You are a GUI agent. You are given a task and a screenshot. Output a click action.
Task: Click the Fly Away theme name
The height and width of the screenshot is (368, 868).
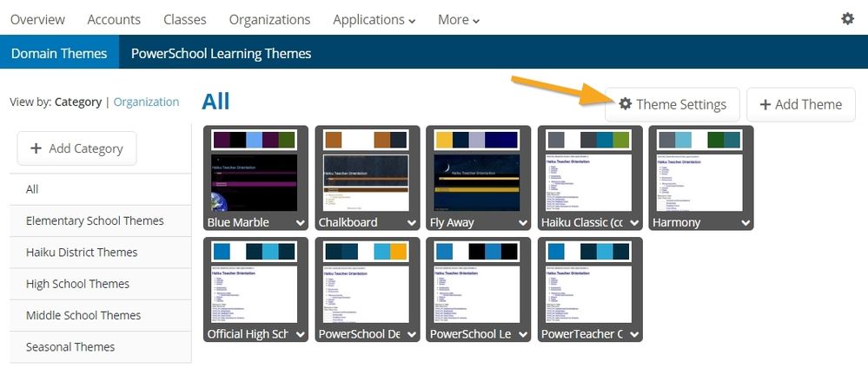pos(453,222)
